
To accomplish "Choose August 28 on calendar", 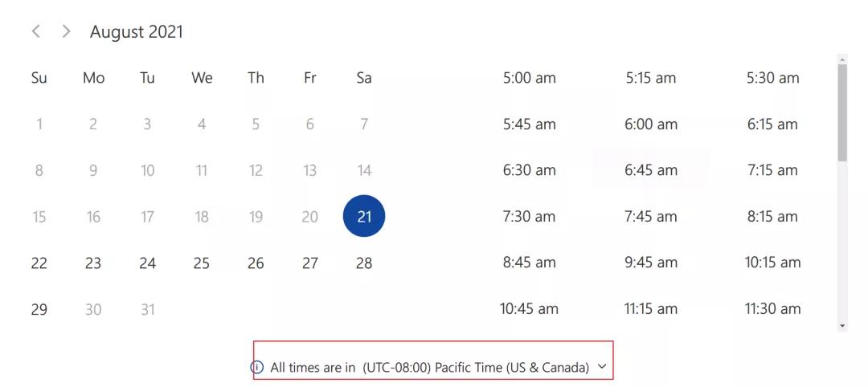I will (364, 263).
